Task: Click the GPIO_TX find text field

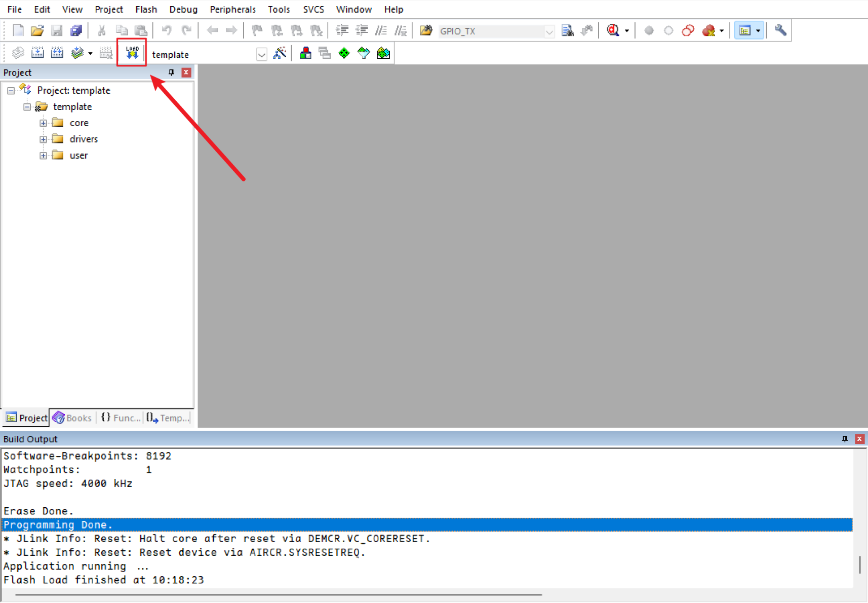Action: click(x=490, y=31)
